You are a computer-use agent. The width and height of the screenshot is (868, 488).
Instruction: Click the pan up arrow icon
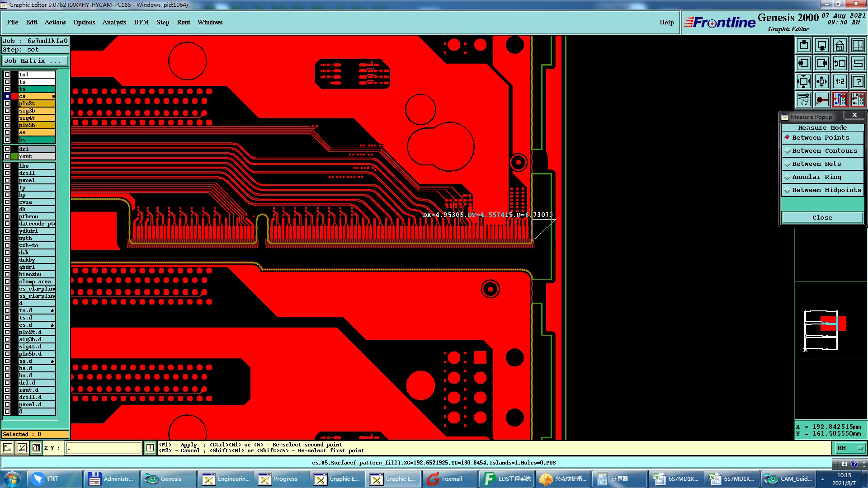coord(804,45)
